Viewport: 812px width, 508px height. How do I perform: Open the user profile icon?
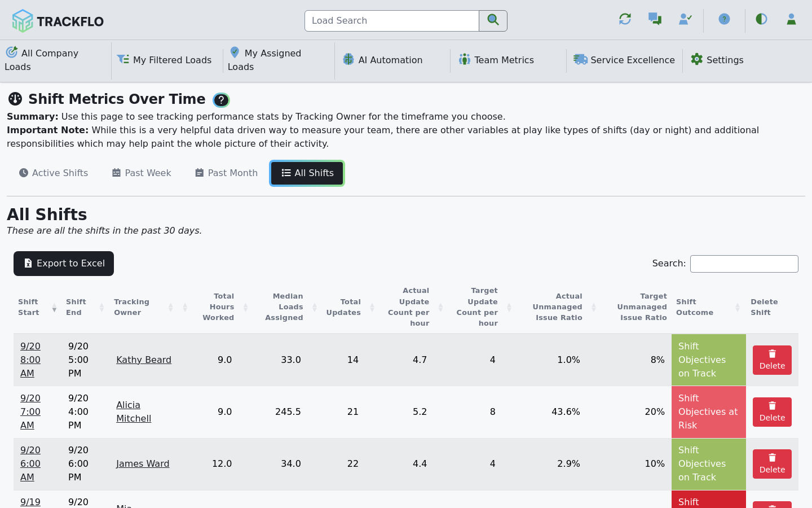pos(791,19)
